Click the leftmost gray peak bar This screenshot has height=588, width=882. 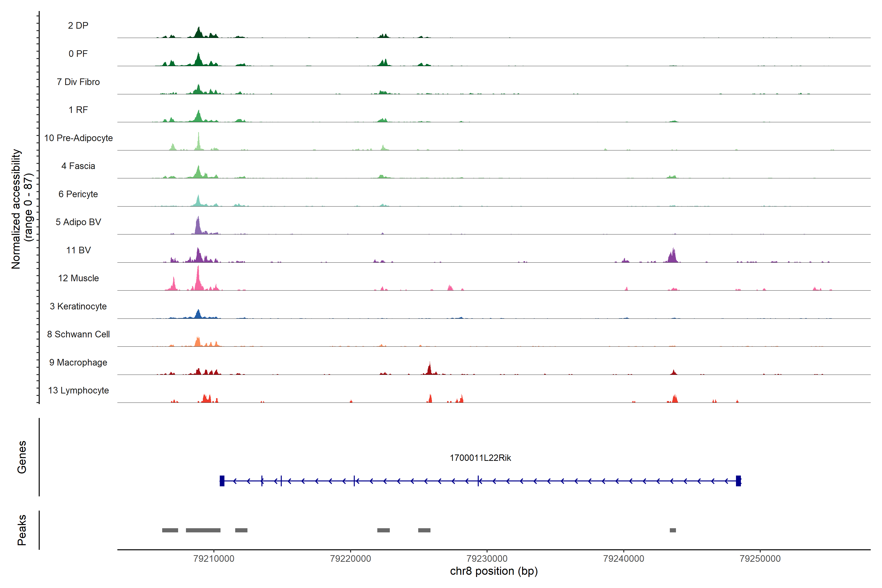click(x=170, y=530)
